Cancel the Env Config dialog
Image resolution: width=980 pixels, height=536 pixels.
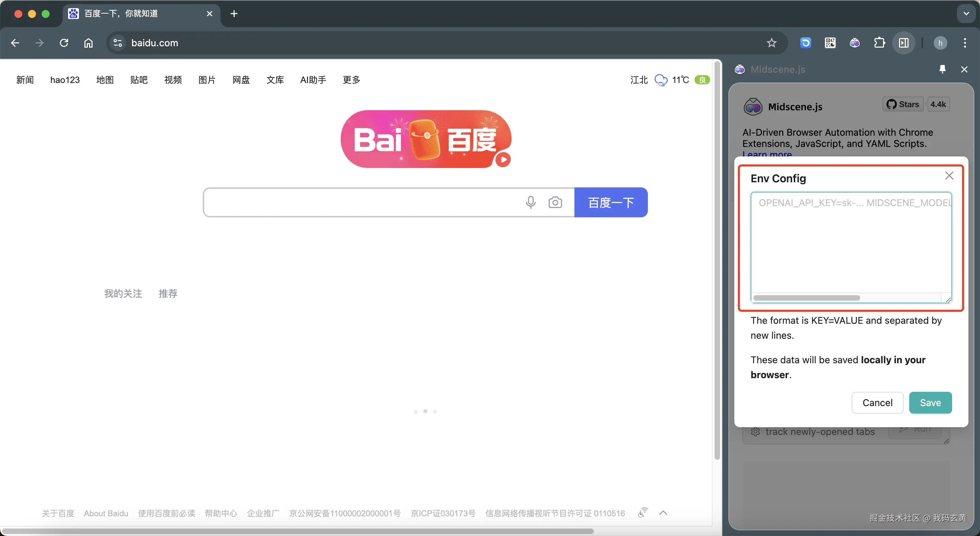[877, 403]
